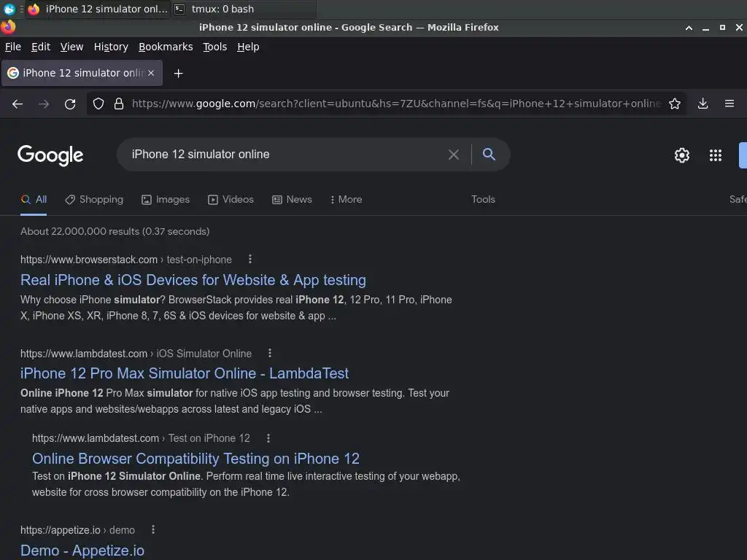Open the Google apps grid
747x560 pixels.
tap(716, 155)
